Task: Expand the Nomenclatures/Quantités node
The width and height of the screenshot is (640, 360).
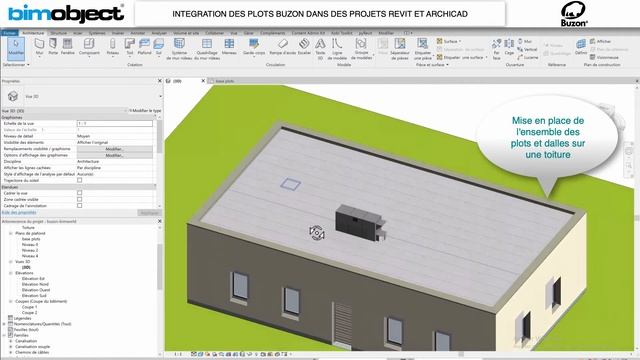Action: (4, 324)
